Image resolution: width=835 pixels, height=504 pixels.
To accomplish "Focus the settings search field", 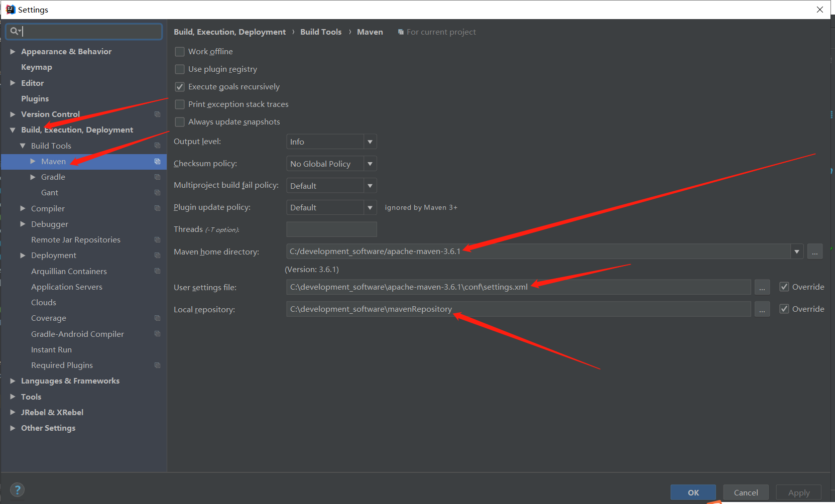I will tap(84, 31).
